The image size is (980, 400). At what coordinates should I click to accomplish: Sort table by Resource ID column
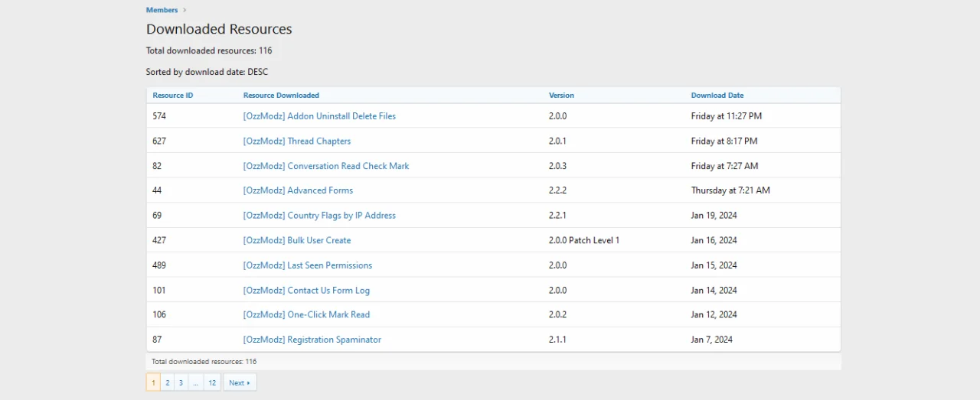pos(173,96)
